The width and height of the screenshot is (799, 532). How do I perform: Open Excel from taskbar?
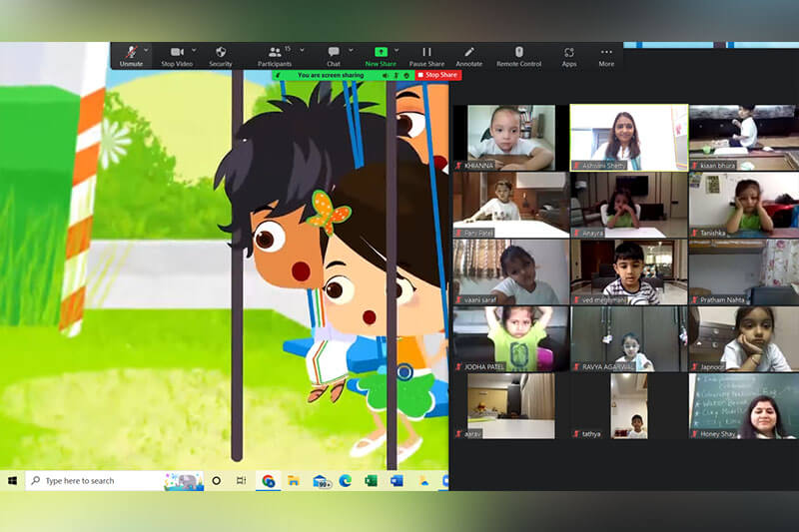[x=371, y=480]
